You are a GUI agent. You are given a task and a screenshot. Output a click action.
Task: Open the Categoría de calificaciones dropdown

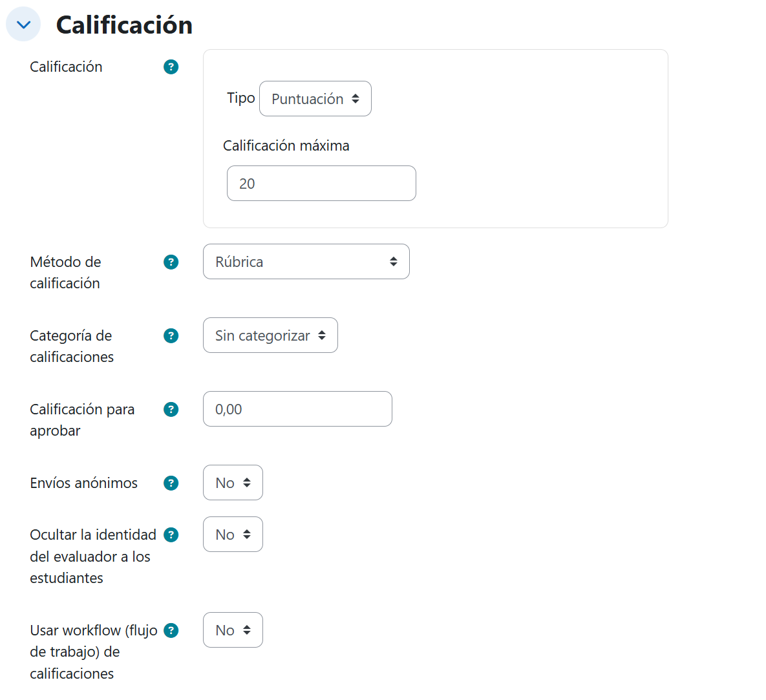coord(270,335)
